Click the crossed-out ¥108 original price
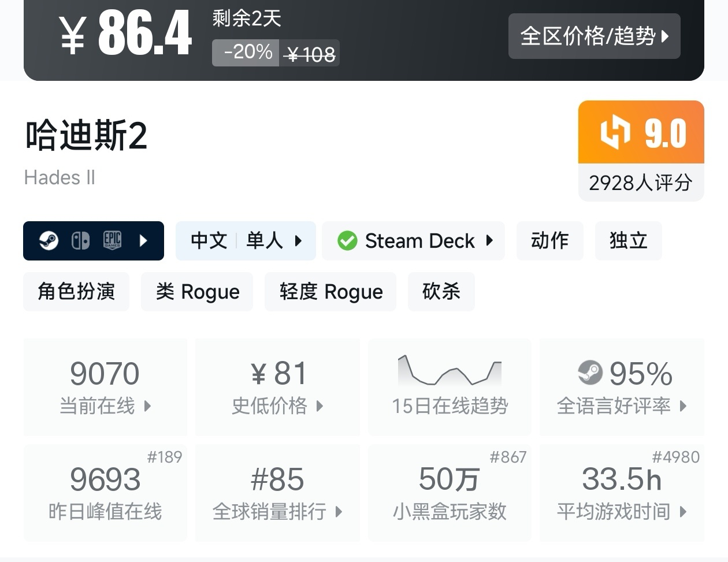Screen dimensions: 728x562 [311, 54]
